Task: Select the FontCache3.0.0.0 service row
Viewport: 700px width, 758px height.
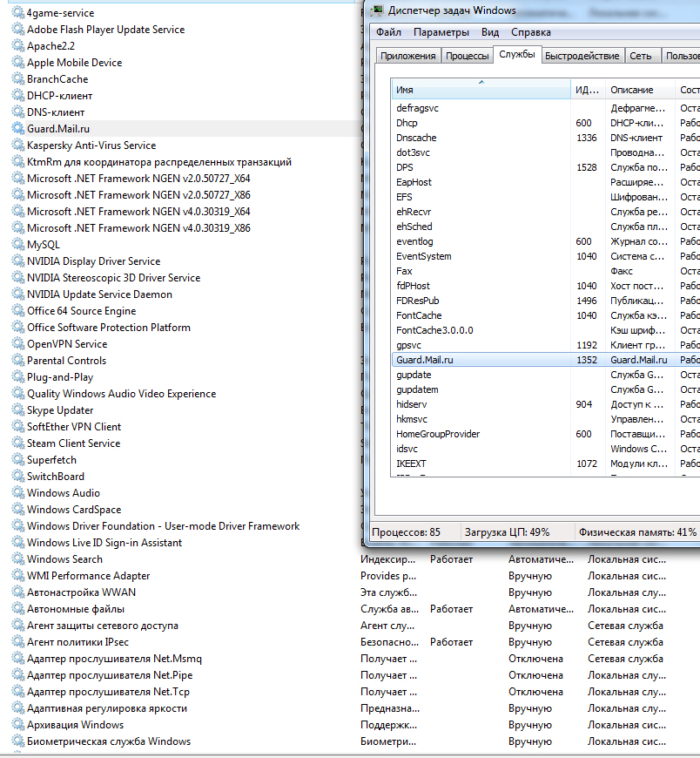Action: pos(545,330)
